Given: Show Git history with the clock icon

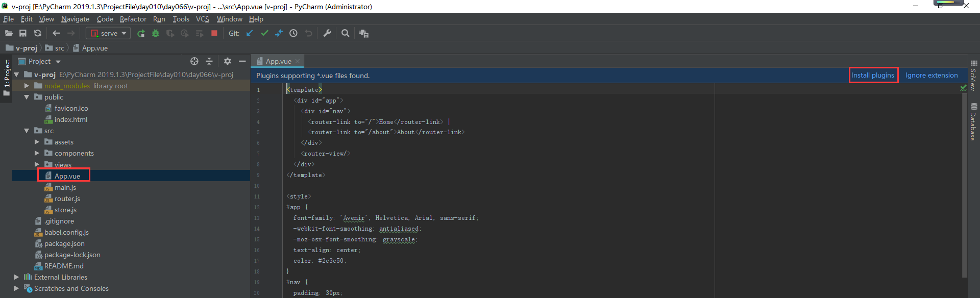Looking at the screenshot, I should 293,33.
